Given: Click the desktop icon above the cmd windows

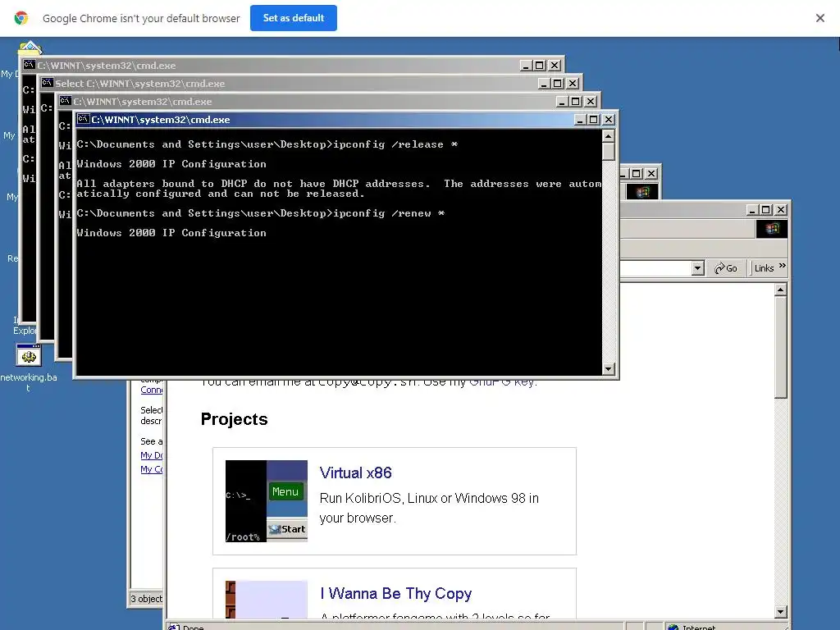Looking at the screenshot, I should pyautogui.click(x=30, y=48).
